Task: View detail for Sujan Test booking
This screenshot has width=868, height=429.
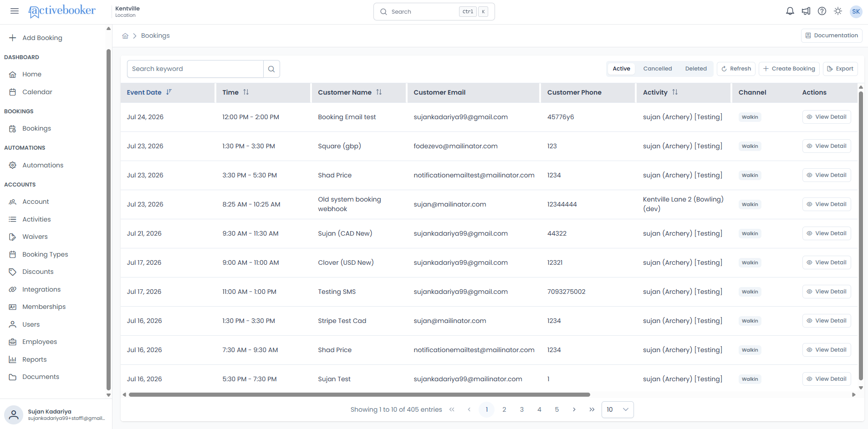Action: pos(827,379)
